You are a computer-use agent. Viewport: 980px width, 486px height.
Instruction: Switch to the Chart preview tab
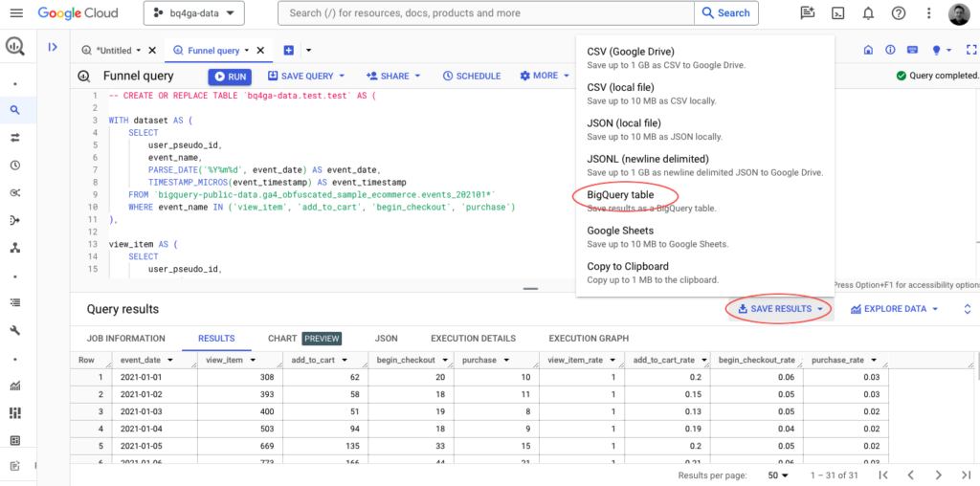pyautogui.click(x=304, y=338)
